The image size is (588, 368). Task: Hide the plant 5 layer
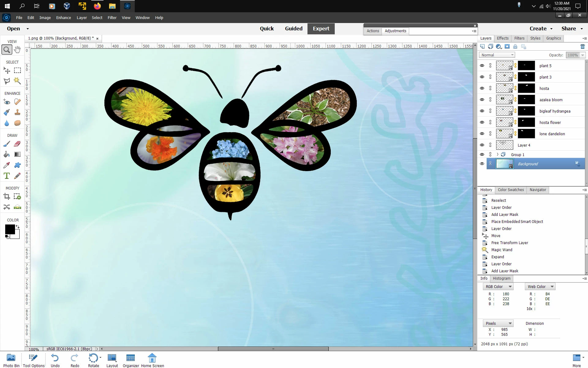coord(482,66)
